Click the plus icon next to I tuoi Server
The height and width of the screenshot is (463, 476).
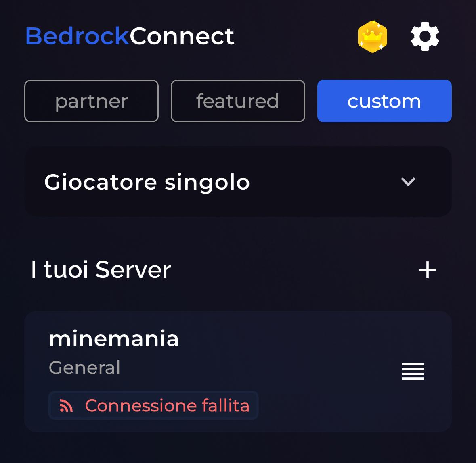click(427, 270)
